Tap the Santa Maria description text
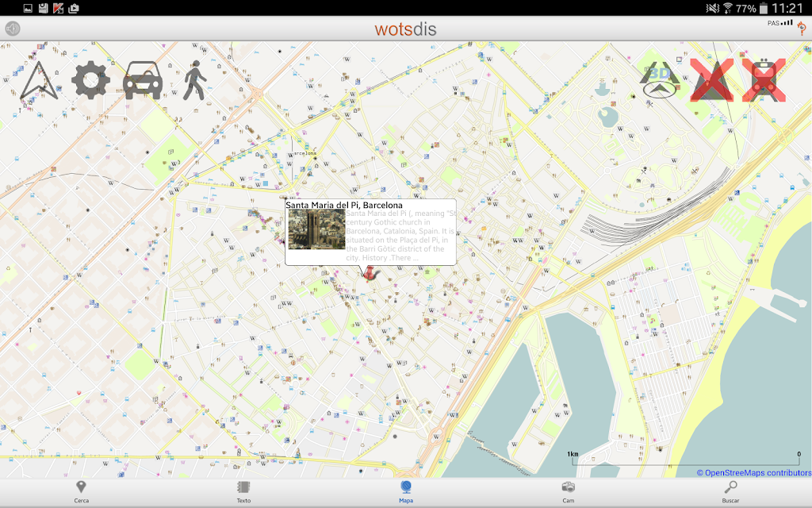The image size is (812, 508). pyautogui.click(x=400, y=235)
